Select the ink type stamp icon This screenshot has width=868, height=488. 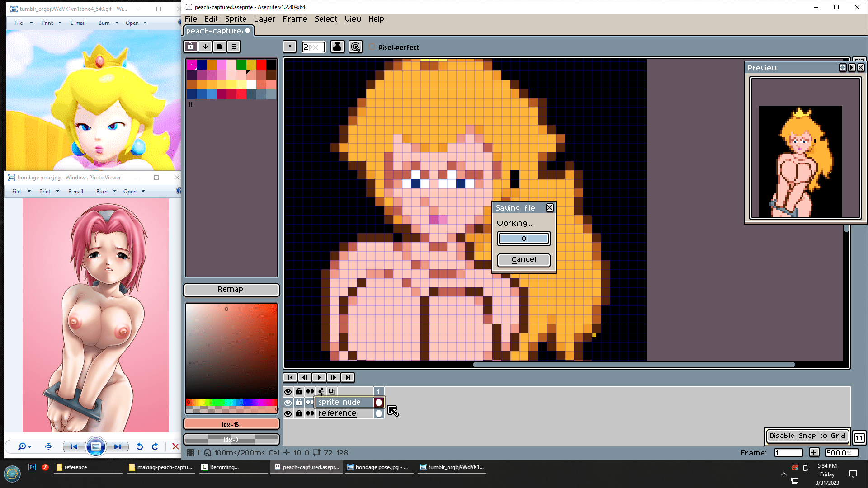(337, 47)
